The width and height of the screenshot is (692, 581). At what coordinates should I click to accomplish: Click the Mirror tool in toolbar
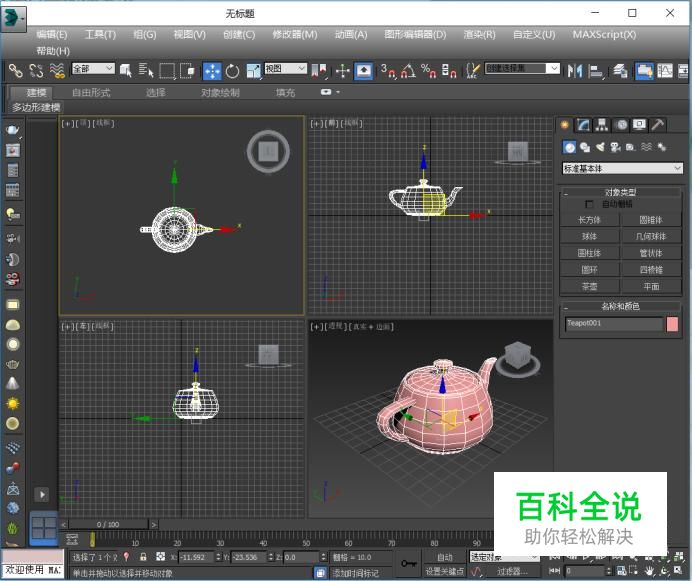point(575,71)
